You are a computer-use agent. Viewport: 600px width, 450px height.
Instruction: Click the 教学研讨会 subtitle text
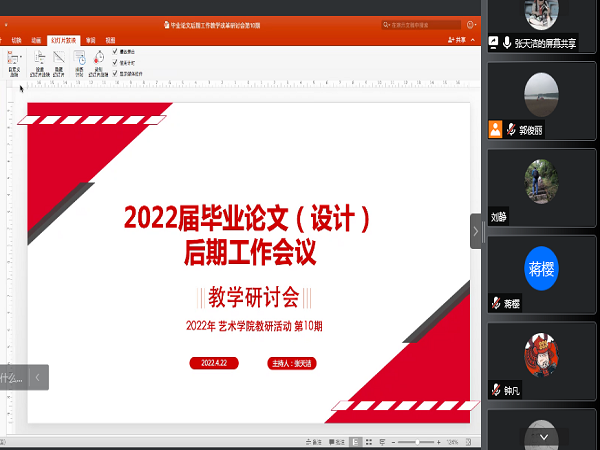[x=254, y=297]
